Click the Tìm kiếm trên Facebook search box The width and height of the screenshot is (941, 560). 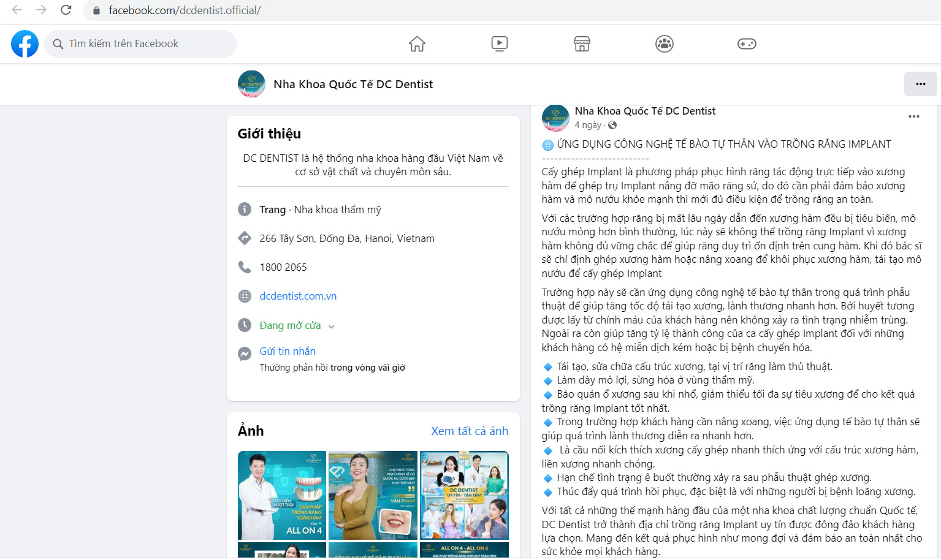pos(140,44)
